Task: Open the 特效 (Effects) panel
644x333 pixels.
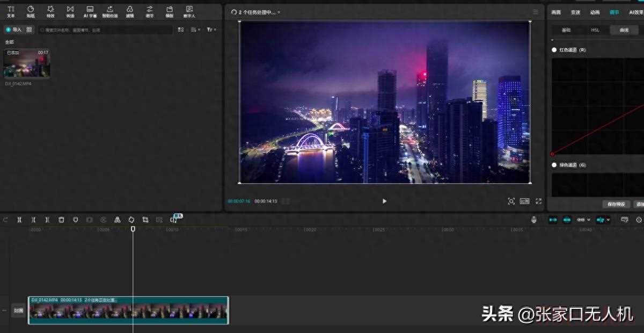Action: 50,11
